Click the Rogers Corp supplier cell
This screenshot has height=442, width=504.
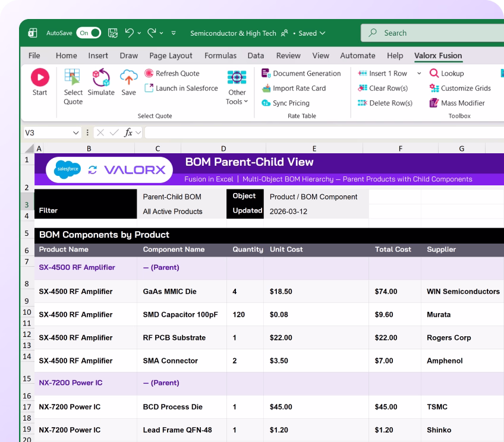[463, 337]
